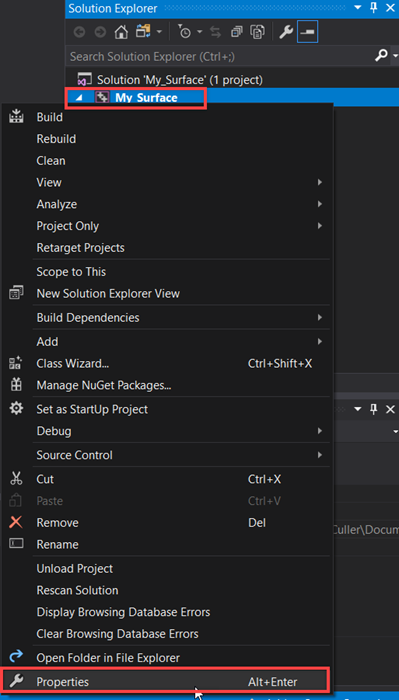
Task: Click the wrench Properties icon in toolbar
Action: coord(285,32)
